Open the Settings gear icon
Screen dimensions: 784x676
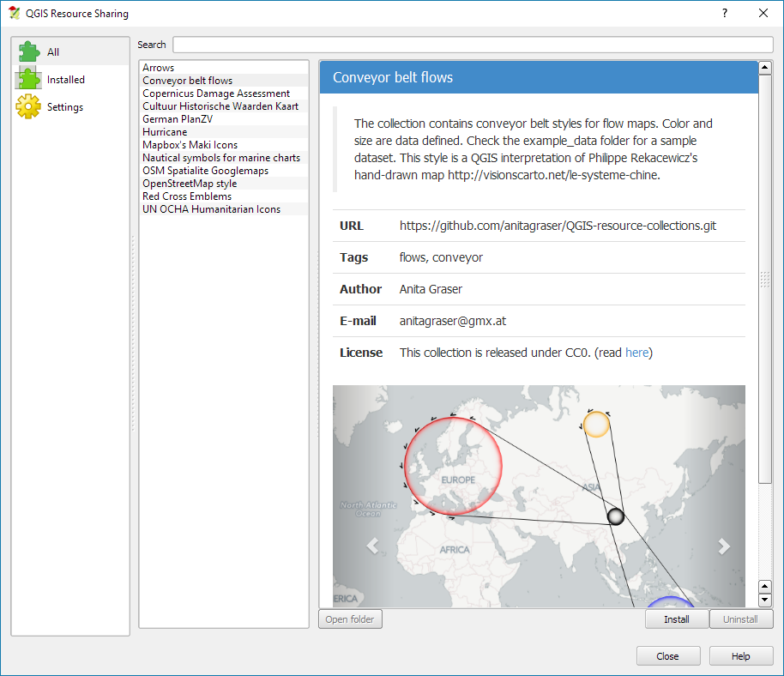pyautogui.click(x=29, y=106)
